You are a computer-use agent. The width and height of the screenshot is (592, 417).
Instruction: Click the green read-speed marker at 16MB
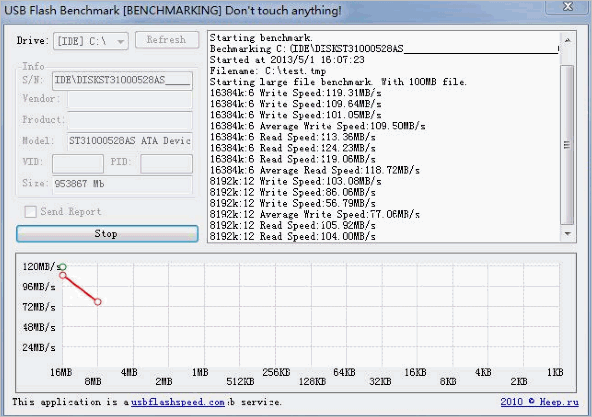click(63, 267)
